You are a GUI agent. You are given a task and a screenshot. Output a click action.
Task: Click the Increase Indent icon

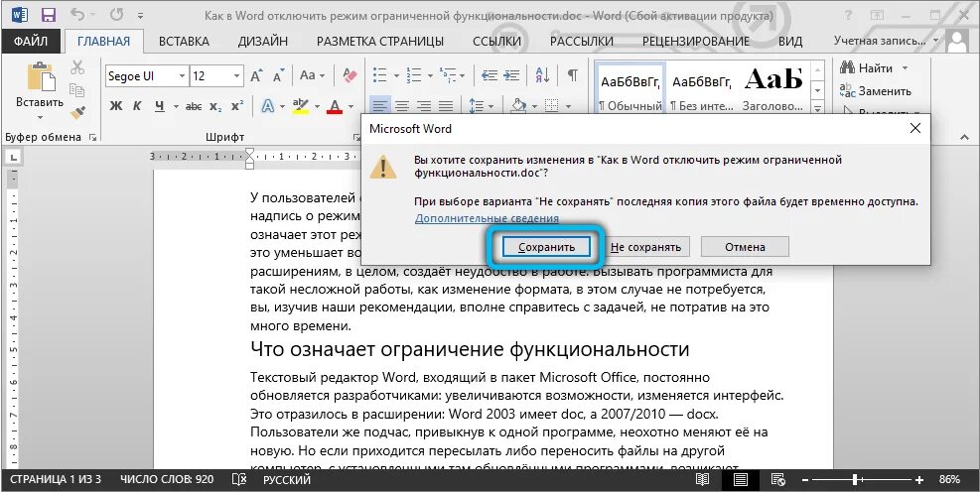tap(512, 75)
